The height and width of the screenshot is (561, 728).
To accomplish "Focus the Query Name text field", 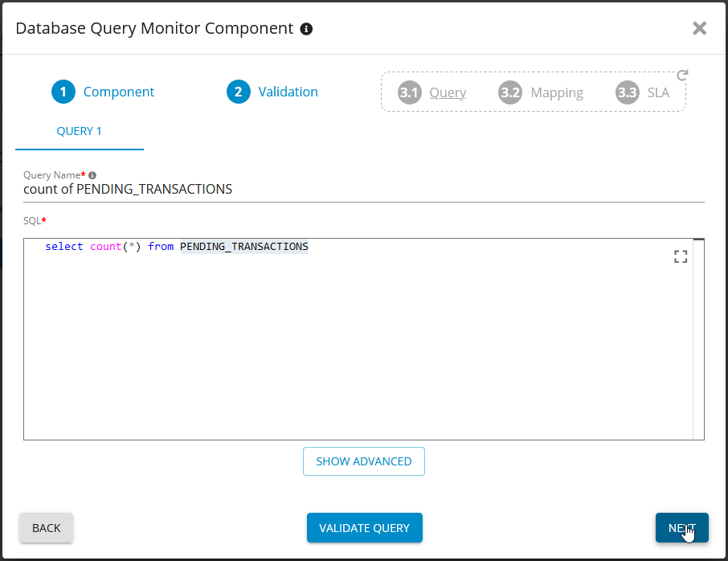I will pos(362,190).
